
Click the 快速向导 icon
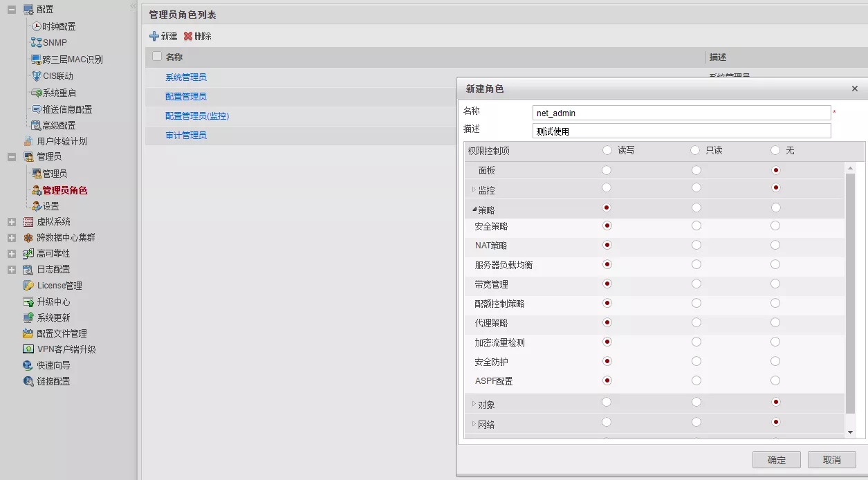coord(28,365)
